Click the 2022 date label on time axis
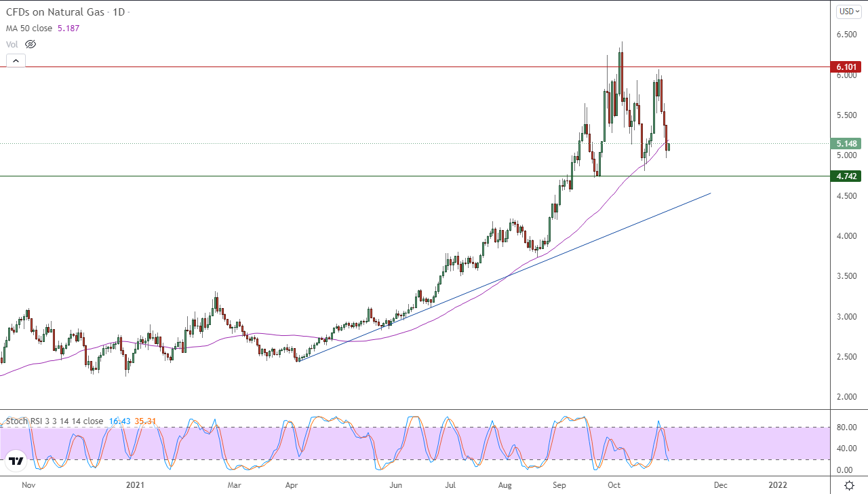The image size is (868, 494). (x=778, y=485)
